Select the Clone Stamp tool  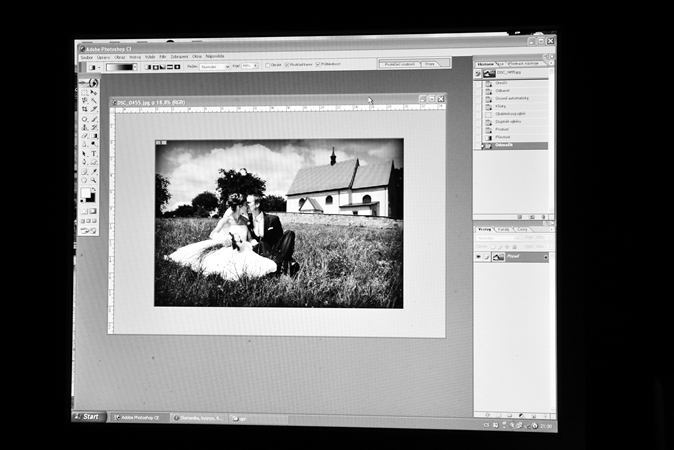84,128
